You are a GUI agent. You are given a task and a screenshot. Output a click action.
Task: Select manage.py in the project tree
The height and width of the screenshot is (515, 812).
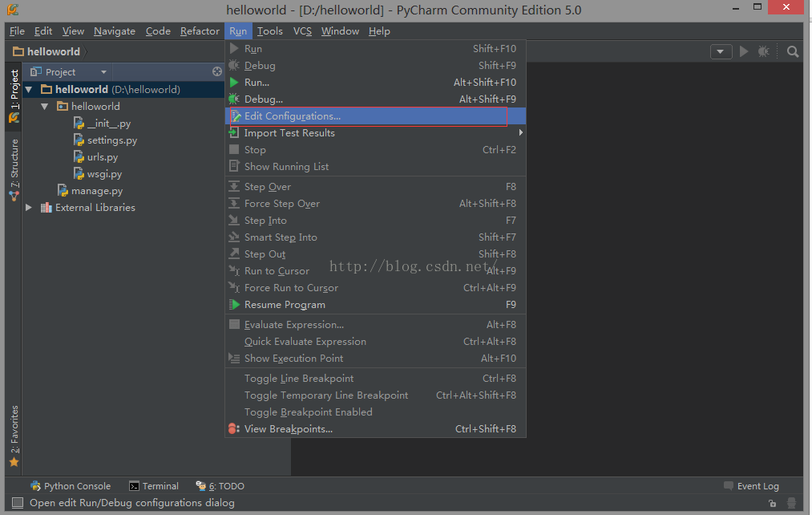point(90,191)
